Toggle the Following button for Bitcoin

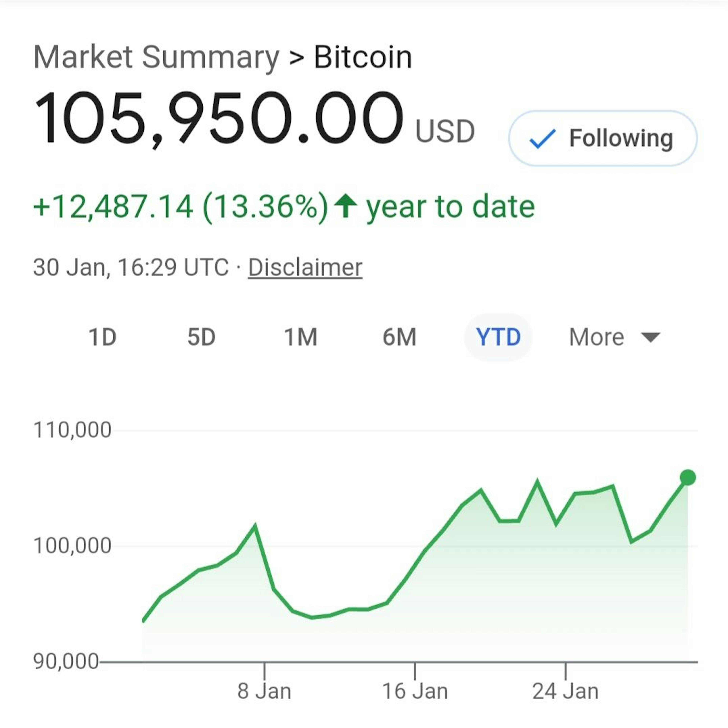[x=602, y=138]
